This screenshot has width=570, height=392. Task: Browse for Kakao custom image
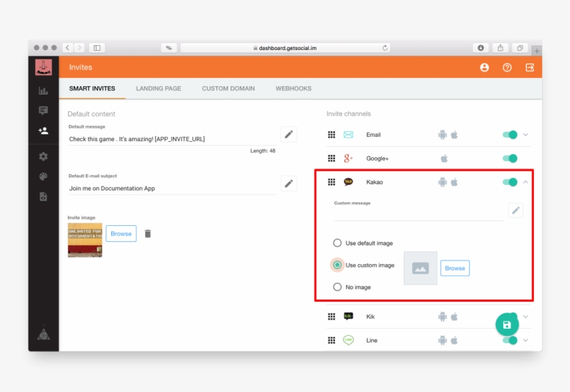point(455,268)
